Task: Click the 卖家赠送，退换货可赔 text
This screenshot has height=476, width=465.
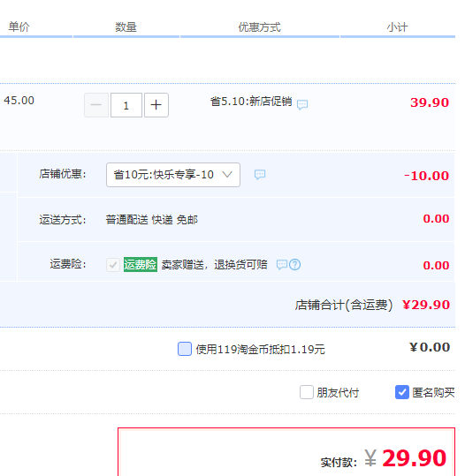Action: (214, 265)
